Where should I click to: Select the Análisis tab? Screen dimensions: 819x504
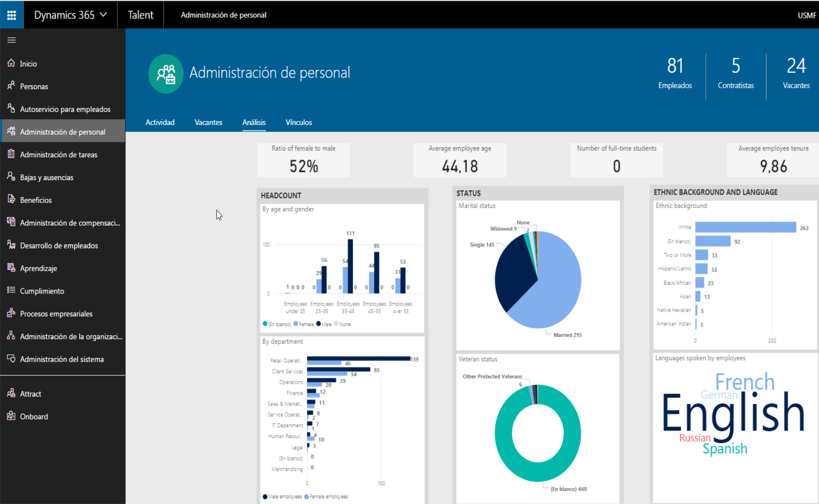[x=254, y=122]
